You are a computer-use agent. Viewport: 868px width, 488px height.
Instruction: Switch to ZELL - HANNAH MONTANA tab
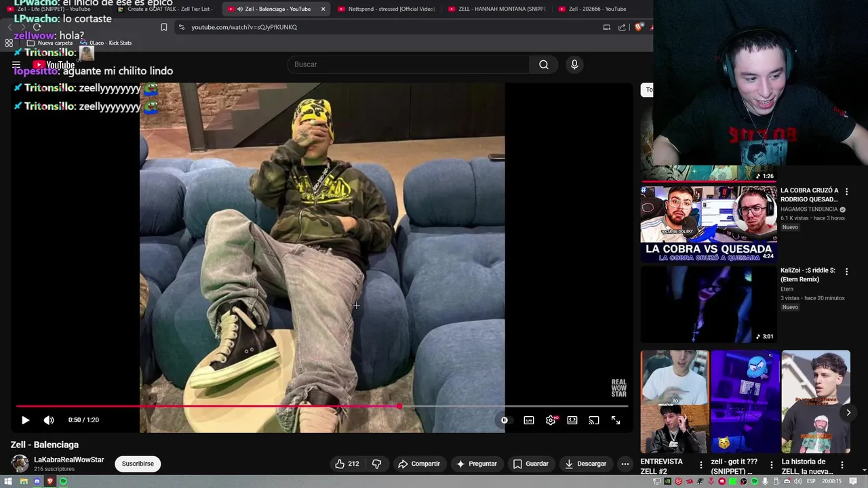click(497, 9)
